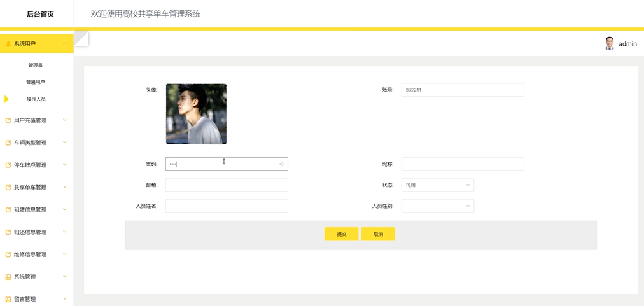This screenshot has width=644, height=306.
Task: Expand 留言管理 chevron
Action: tap(65, 299)
